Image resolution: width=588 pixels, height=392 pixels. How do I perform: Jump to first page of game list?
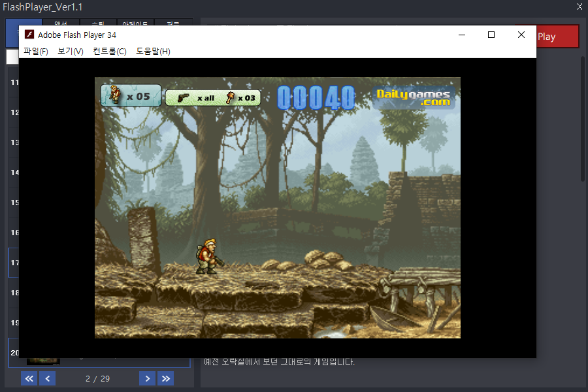point(29,378)
